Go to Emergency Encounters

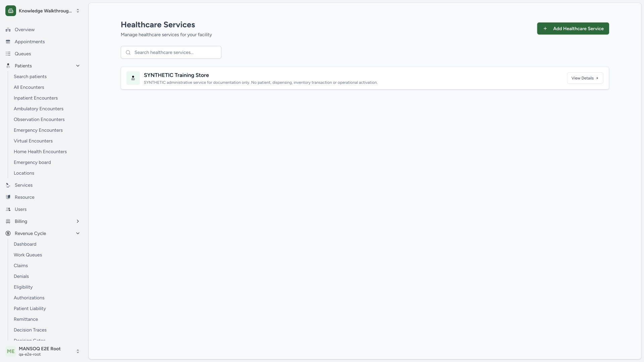tap(38, 130)
